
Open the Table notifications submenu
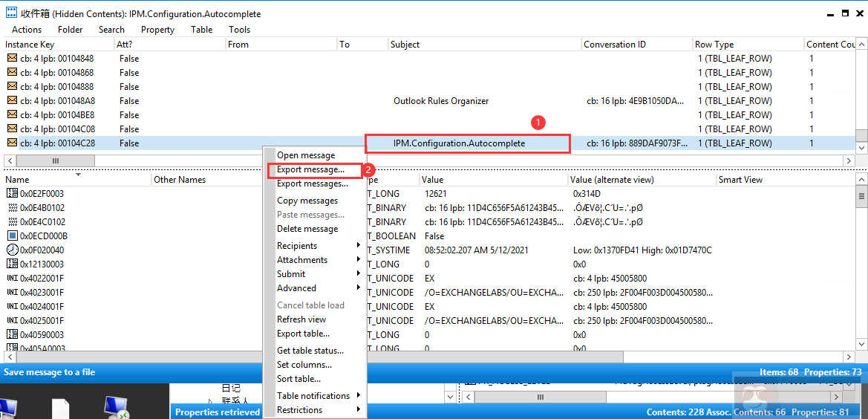point(315,396)
